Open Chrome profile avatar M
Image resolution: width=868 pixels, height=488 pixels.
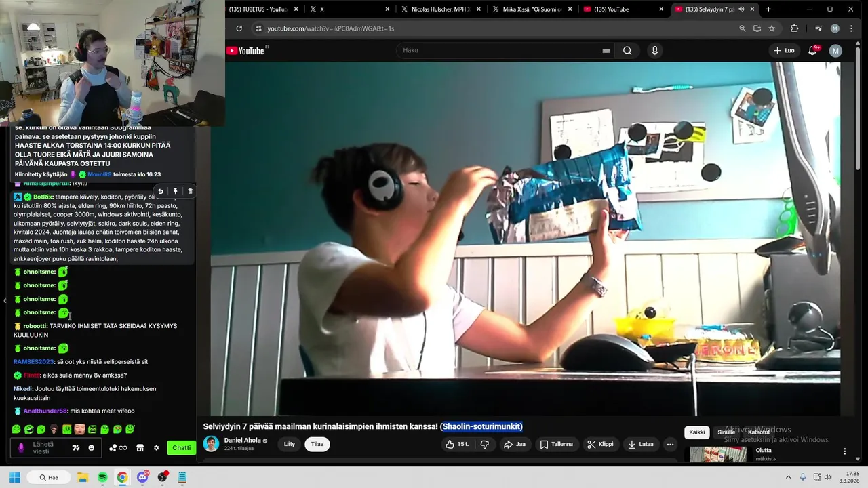[x=835, y=28]
